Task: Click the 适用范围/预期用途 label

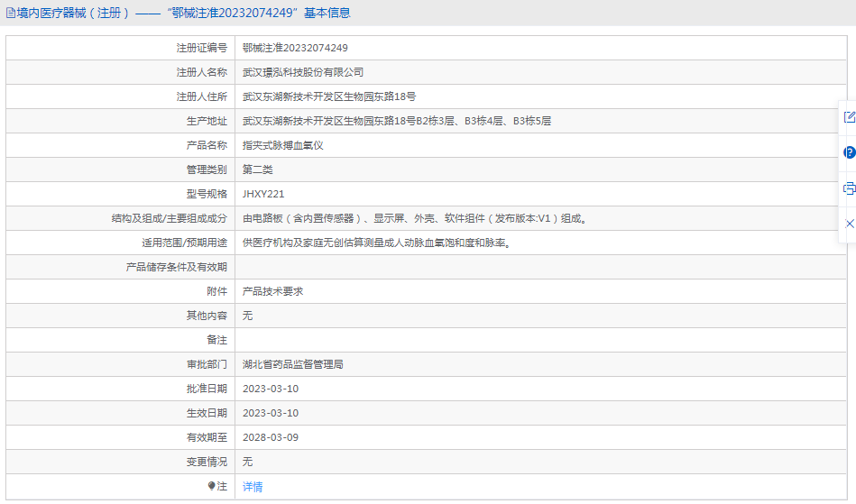Action: pyautogui.click(x=185, y=243)
